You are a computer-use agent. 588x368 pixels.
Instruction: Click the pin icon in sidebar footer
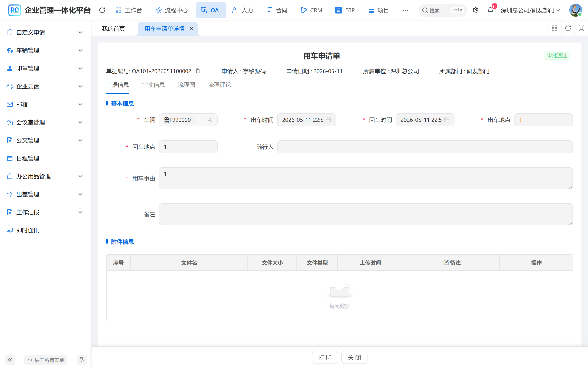[x=82, y=360]
